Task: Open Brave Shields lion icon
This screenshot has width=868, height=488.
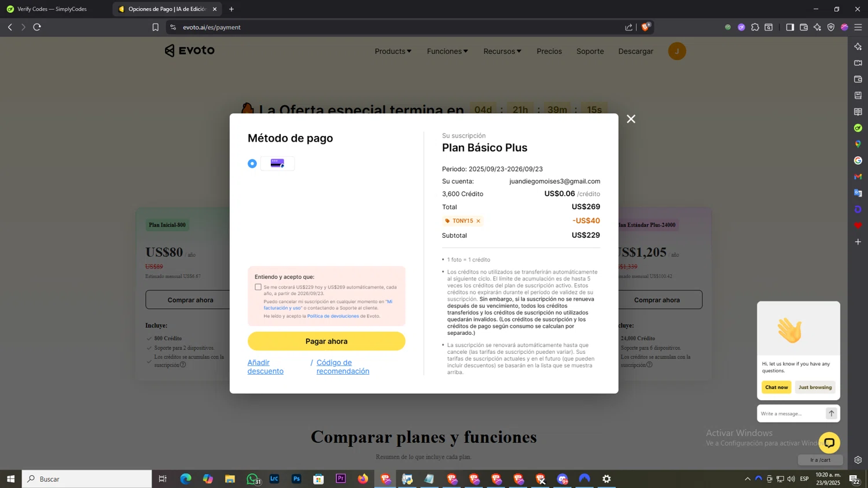Action: pos(646,27)
